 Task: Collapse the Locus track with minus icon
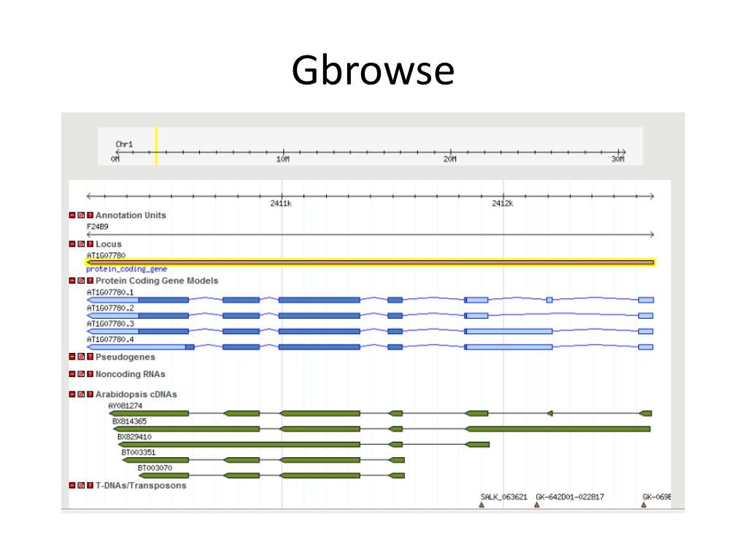pos(72,244)
